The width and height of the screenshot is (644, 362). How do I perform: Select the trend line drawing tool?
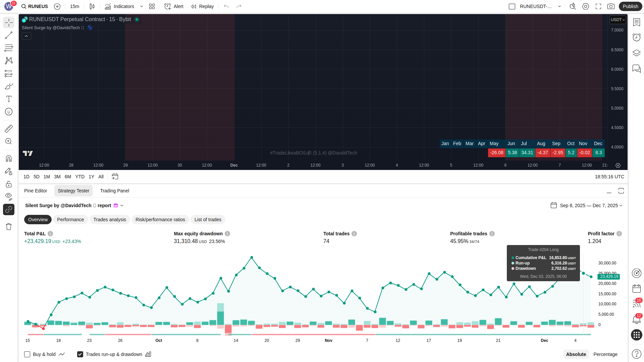tap(9, 35)
